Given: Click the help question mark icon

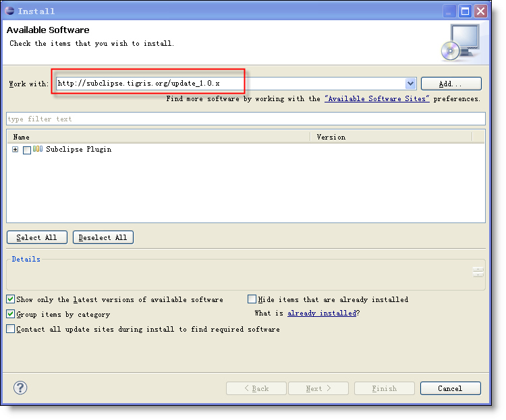Looking at the screenshot, I should (20, 388).
